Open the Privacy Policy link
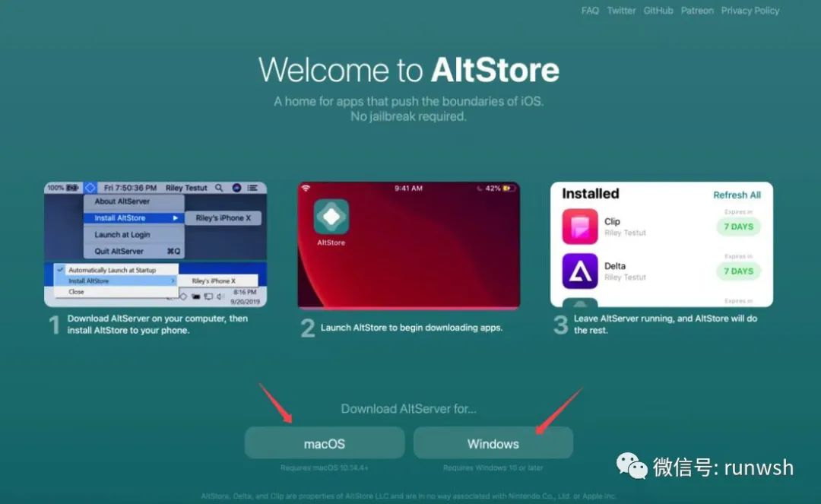Screen dimensions: 821x504 point(750,11)
